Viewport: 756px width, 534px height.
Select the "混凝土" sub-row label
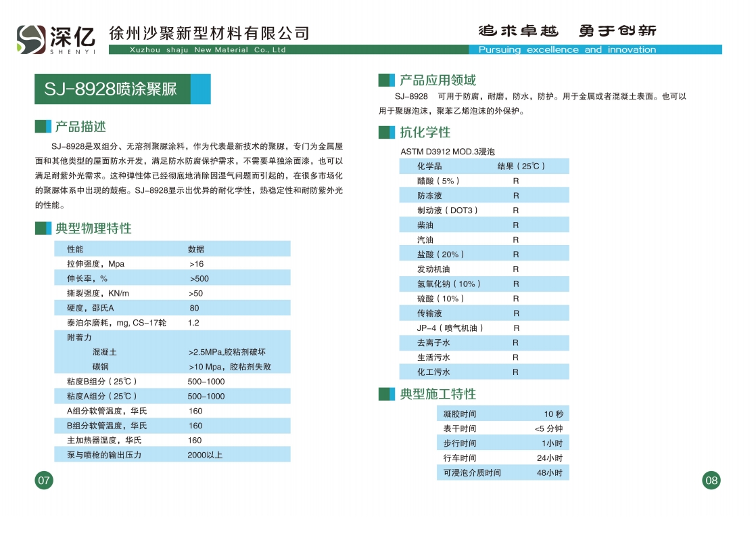click(x=105, y=352)
